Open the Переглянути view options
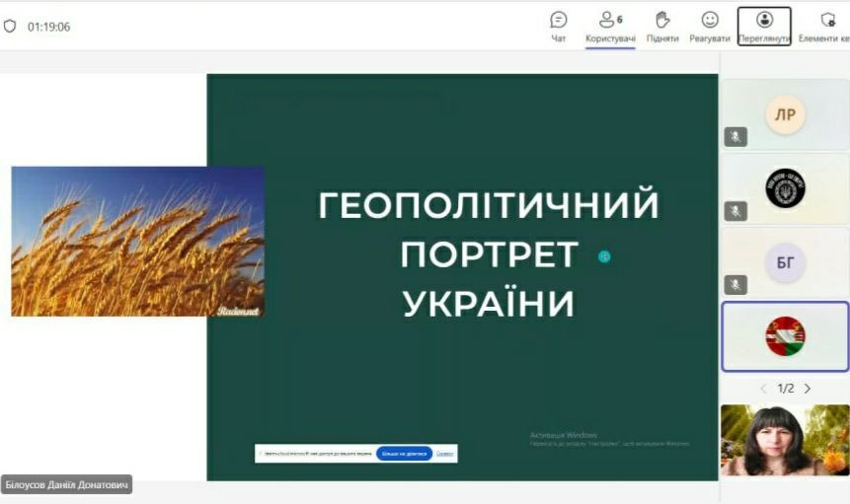The width and height of the screenshot is (850, 504). [764, 27]
